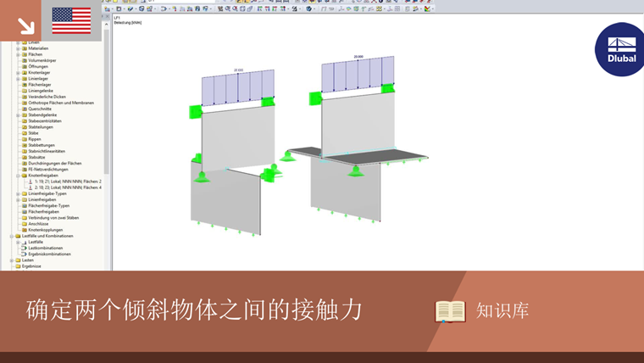This screenshot has width=644, height=363.
Task: Expand the Lasten tree node
Action: (12, 260)
